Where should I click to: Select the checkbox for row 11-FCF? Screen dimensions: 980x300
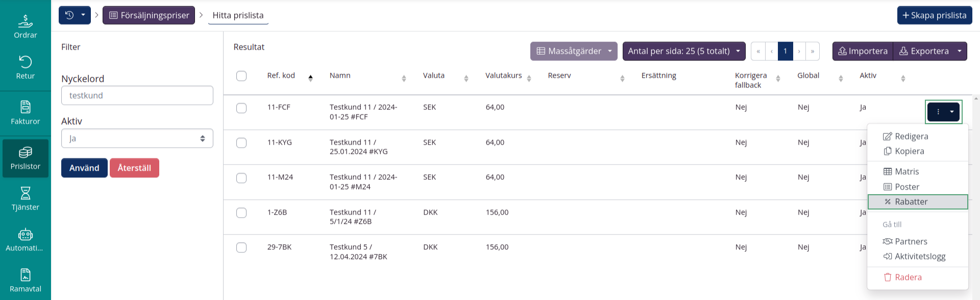point(241,108)
